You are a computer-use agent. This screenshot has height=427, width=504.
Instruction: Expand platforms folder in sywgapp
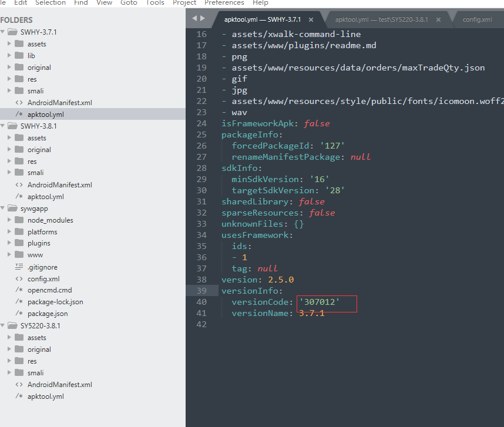pos(9,231)
